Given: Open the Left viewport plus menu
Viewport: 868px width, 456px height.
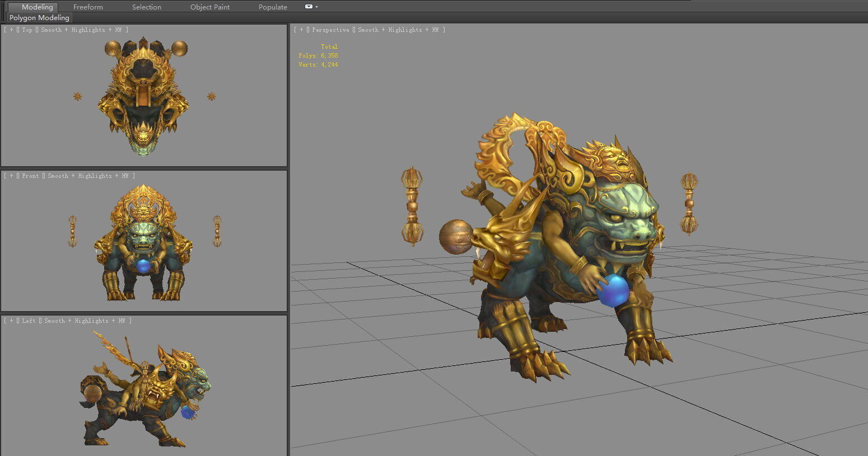Looking at the screenshot, I should tap(11, 321).
